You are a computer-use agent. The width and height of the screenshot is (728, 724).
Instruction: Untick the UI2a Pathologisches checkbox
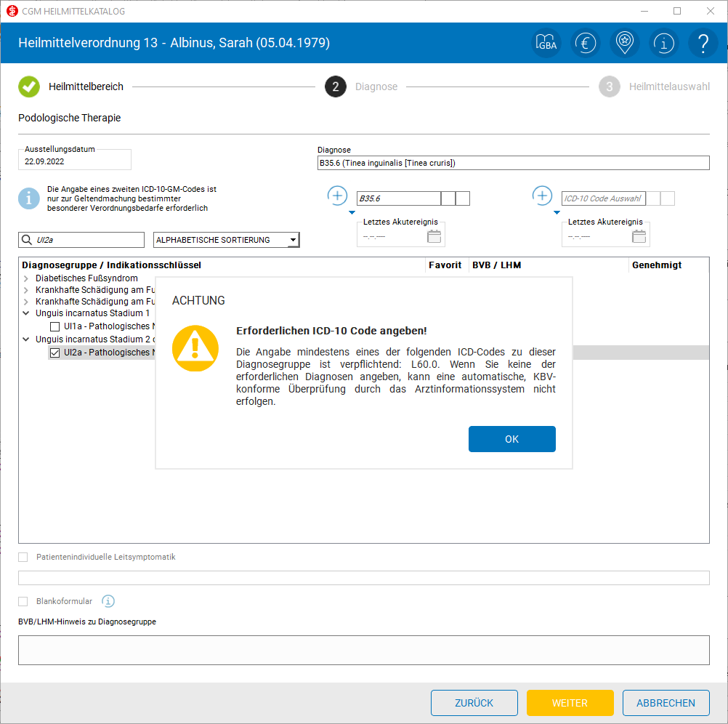(54, 353)
